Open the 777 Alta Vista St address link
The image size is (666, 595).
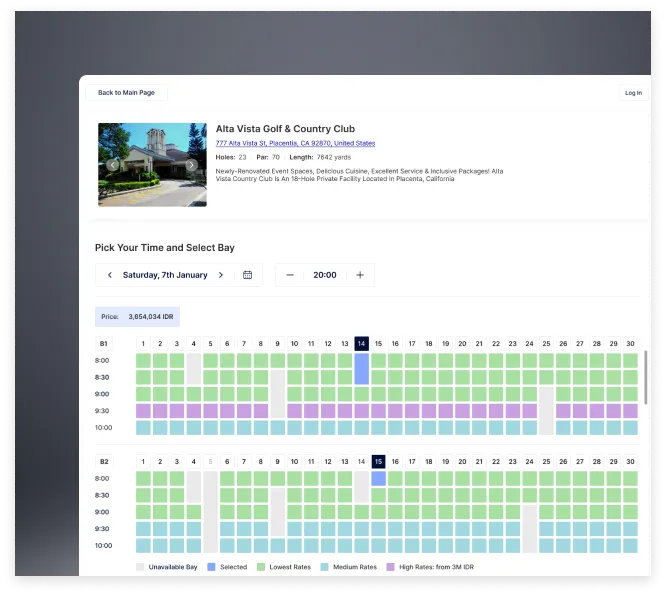tap(295, 144)
